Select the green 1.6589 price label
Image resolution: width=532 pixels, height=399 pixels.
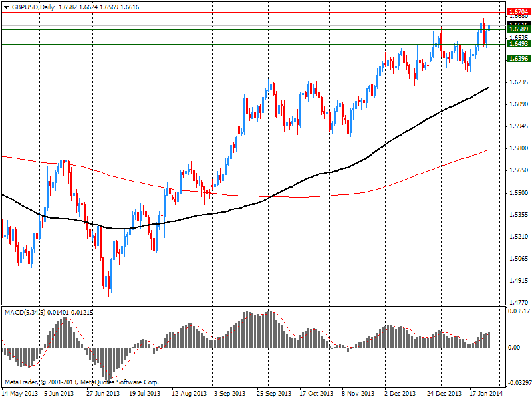517,29
